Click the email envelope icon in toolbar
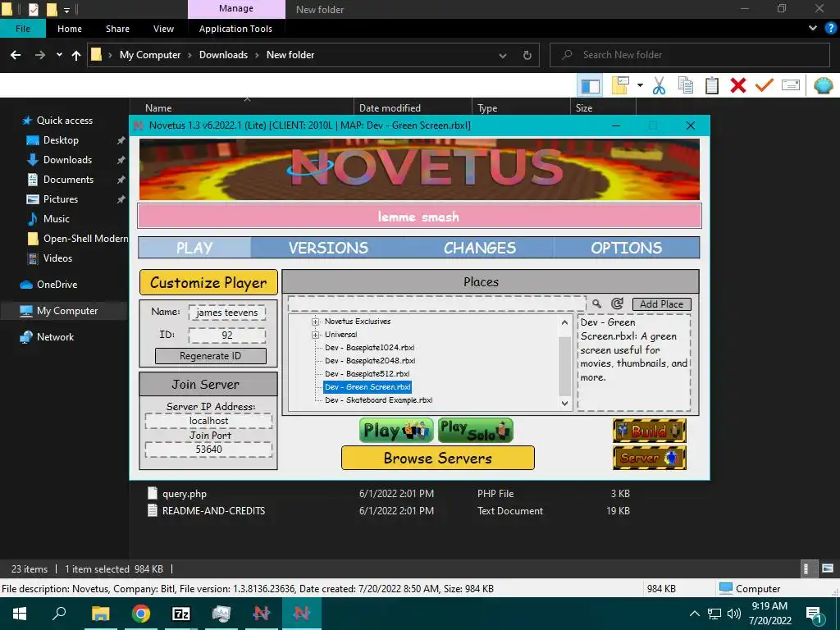 point(791,85)
